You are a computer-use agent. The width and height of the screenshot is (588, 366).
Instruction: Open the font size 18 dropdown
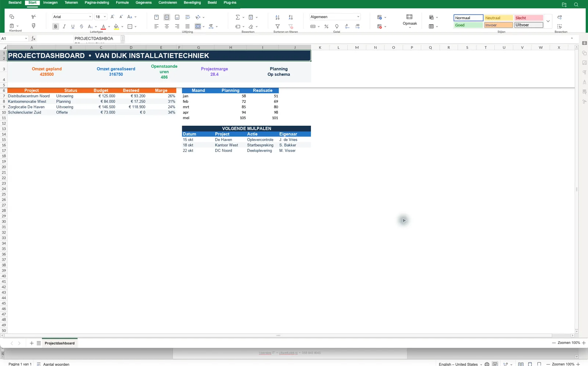pyautogui.click(x=105, y=17)
